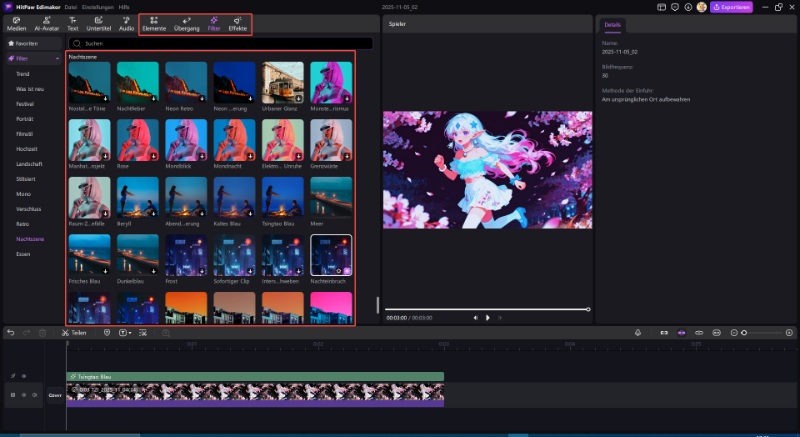Switch to the Übergang section
The width and height of the screenshot is (800, 437).
[x=187, y=24]
